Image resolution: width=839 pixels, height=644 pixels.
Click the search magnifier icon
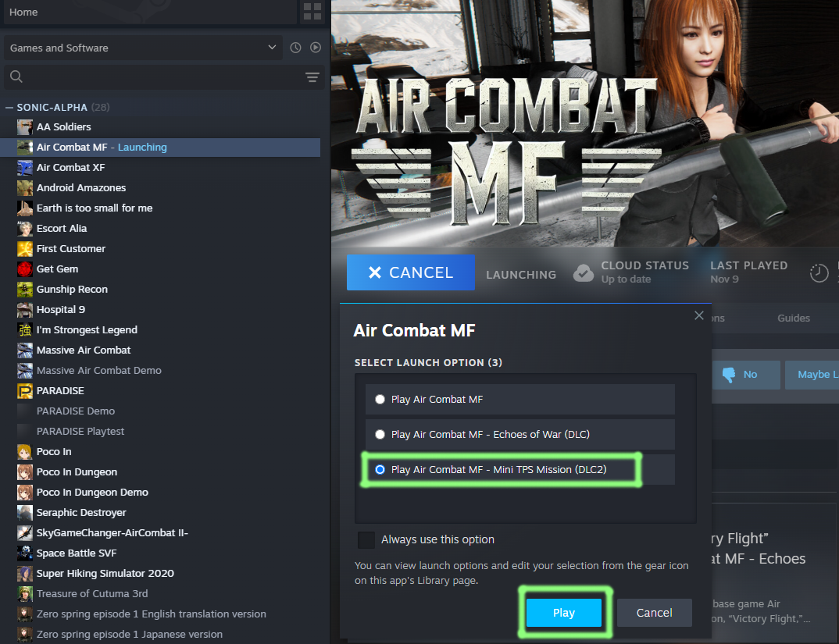point(16,76)
